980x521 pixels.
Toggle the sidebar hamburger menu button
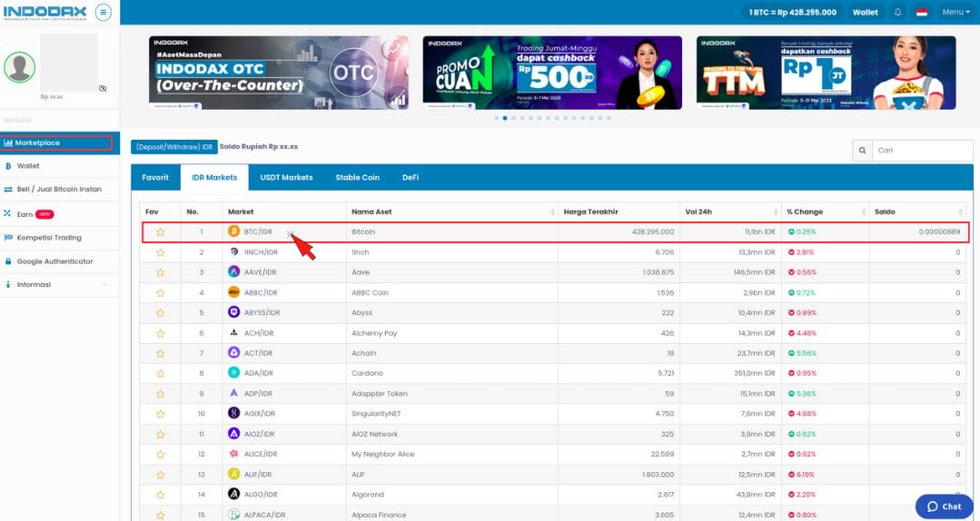pyautogui.click(x=104, y=12)
